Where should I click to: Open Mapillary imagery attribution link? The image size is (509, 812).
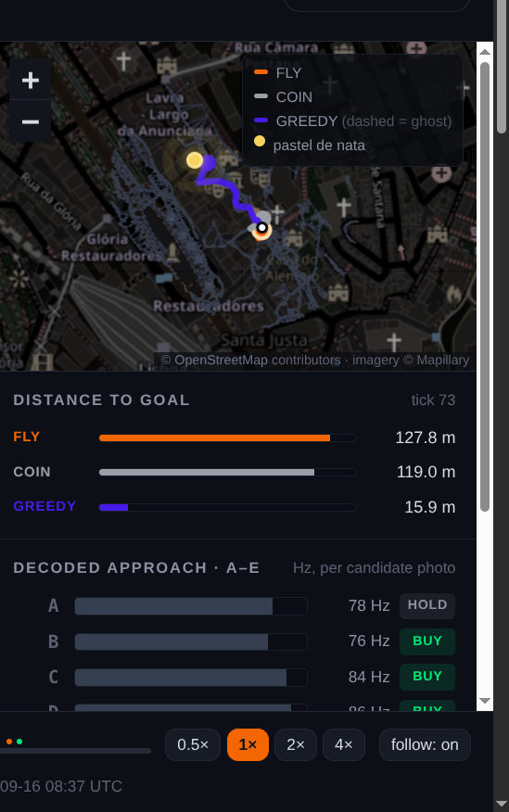(x=443, y=361)
